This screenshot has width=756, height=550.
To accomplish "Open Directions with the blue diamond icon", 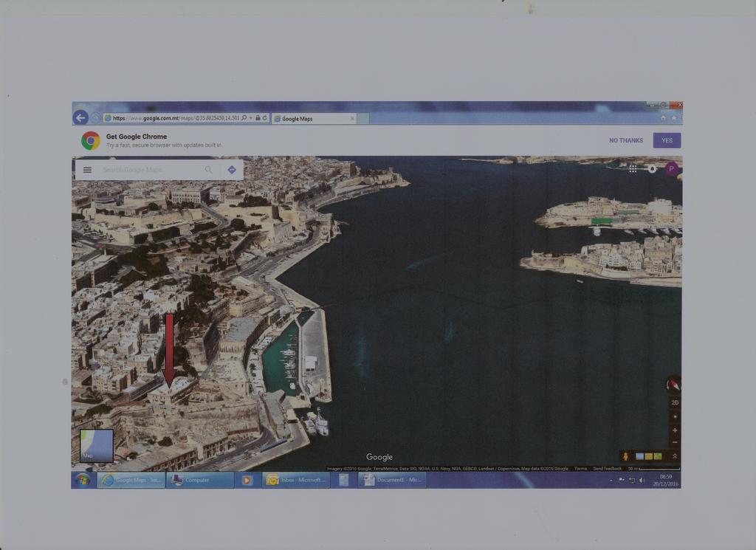I will point(232,170).
